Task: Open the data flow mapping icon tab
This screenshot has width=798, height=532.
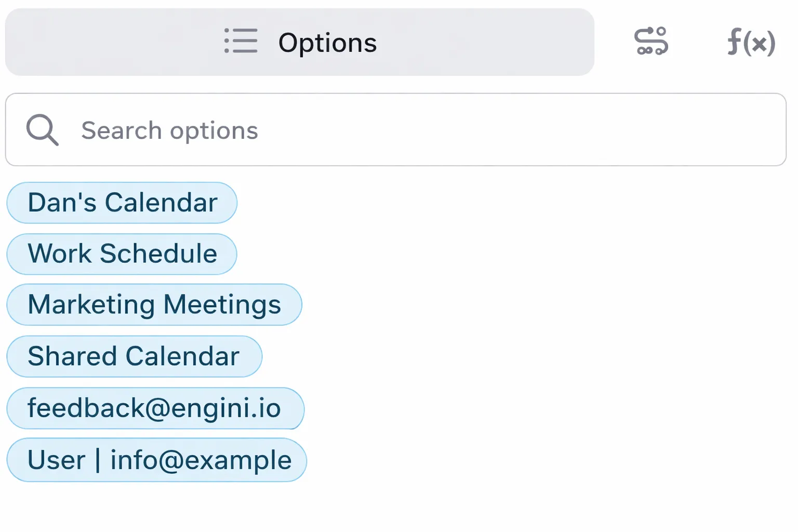Action: tap(651, 41)
